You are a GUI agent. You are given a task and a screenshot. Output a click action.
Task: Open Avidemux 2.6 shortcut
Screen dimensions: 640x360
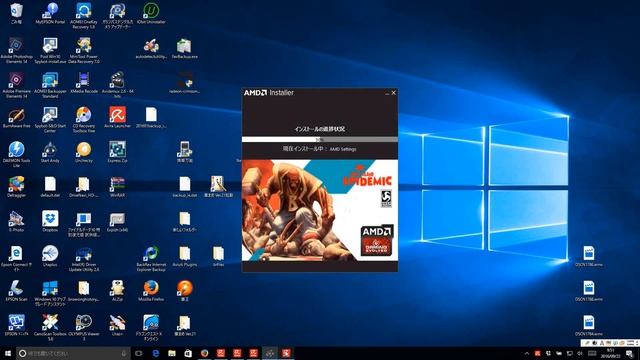(118, 85)
